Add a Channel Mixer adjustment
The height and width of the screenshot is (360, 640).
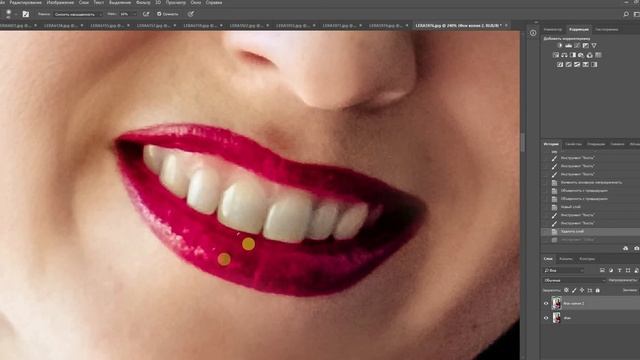point(590,55)
